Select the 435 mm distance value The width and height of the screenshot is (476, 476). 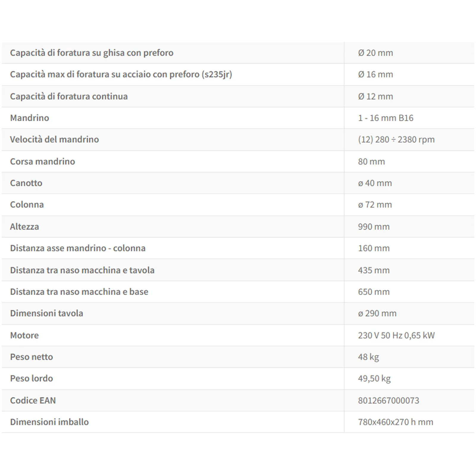(x=374, y=270)
